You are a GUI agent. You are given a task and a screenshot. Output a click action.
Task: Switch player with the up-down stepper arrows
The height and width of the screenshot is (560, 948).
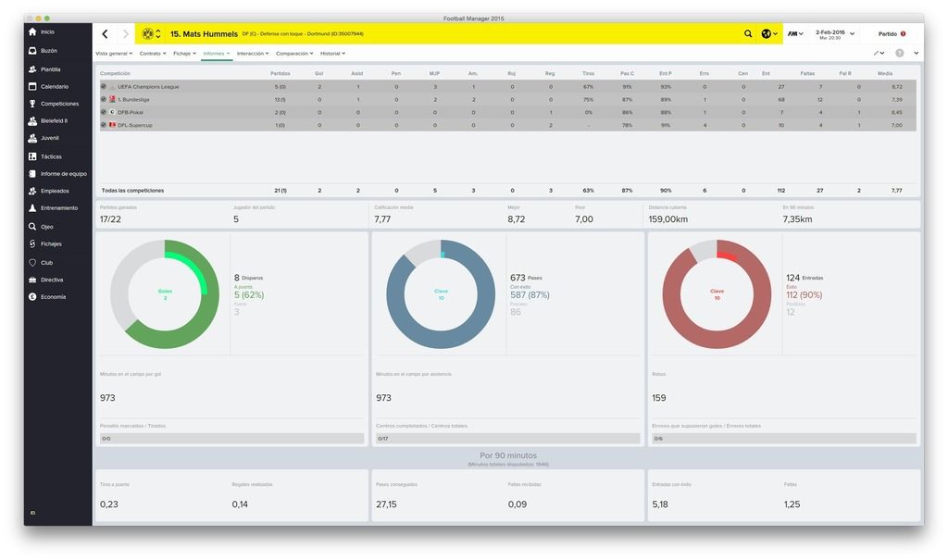[158, 34]
